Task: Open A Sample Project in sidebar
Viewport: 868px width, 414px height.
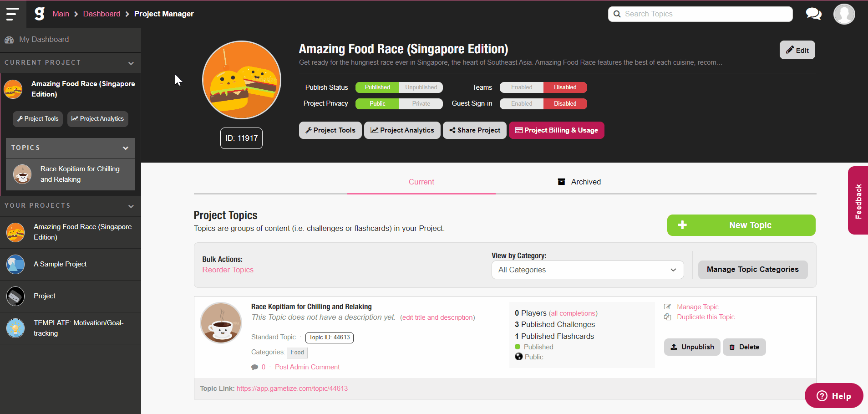Action: point(71,264)
